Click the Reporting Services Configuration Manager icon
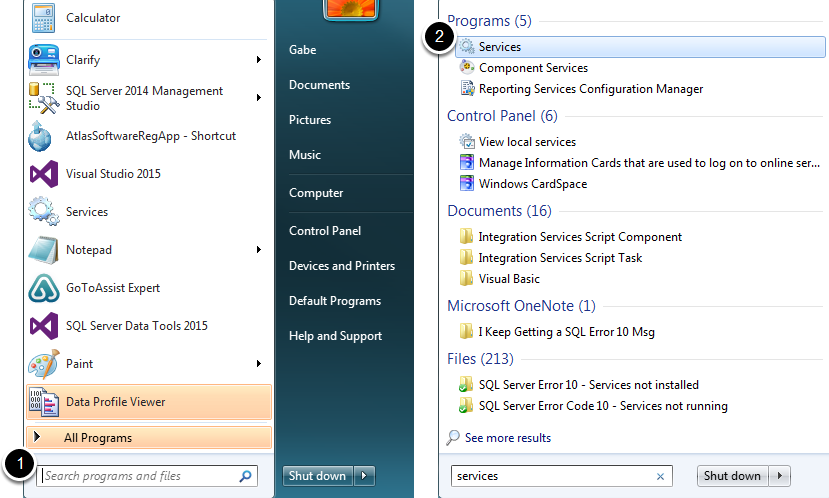The height and width of the screenshot is (498, 829). tap(467, 88)
